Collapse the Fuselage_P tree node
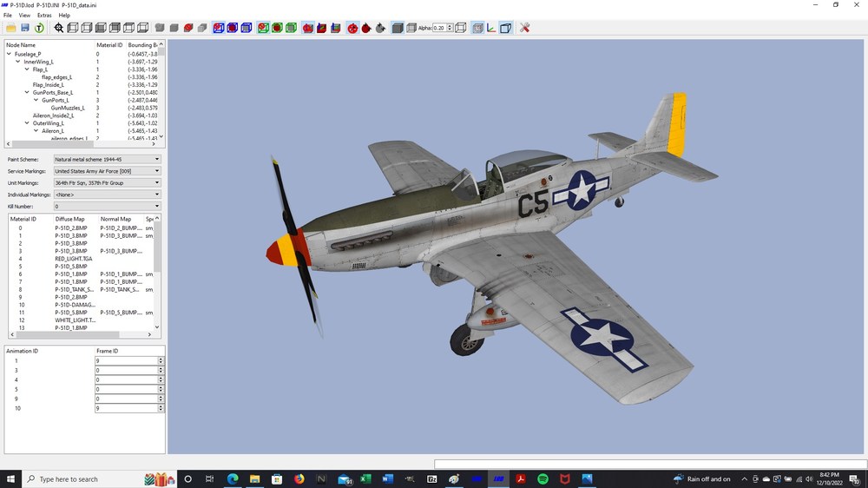The height and width of the screenshot is (488, 868). click(9, 54)
